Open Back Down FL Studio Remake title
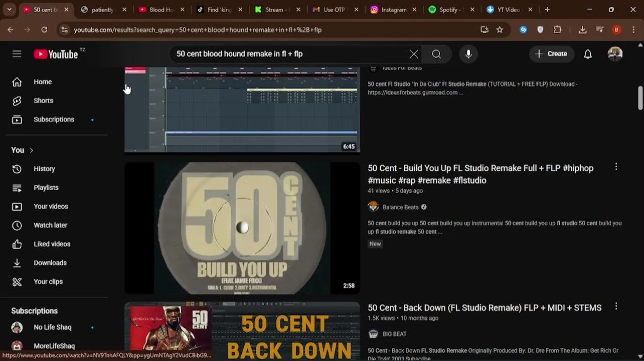644x361 pixels. [485, 307]
